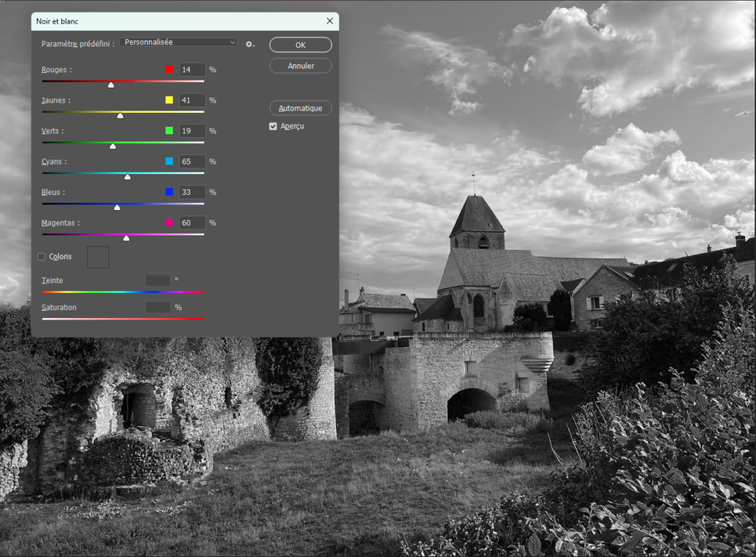Click the green color swatch for Verts
The image size is (756, 557).
[169, 131]
